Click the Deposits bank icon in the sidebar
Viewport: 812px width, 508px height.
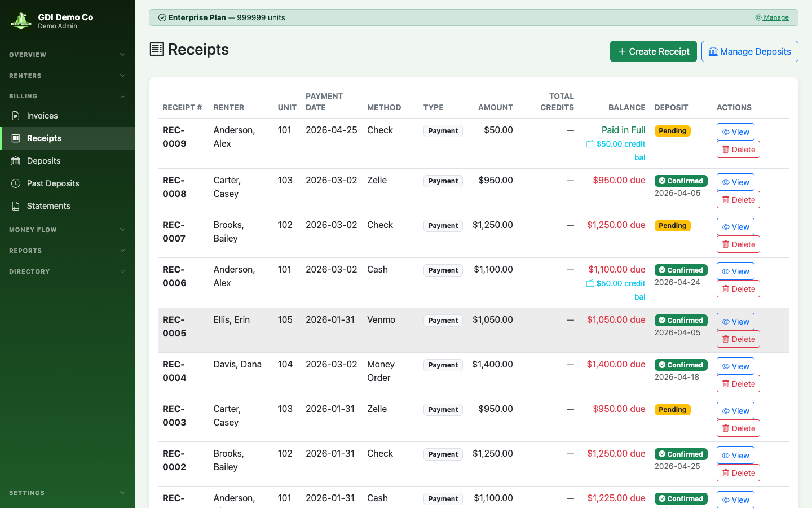16,161
